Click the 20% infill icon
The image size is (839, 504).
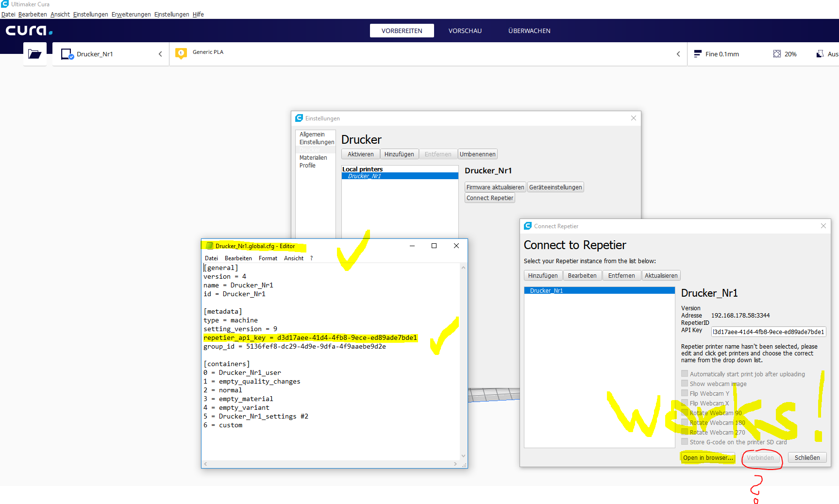pos(777,54)
